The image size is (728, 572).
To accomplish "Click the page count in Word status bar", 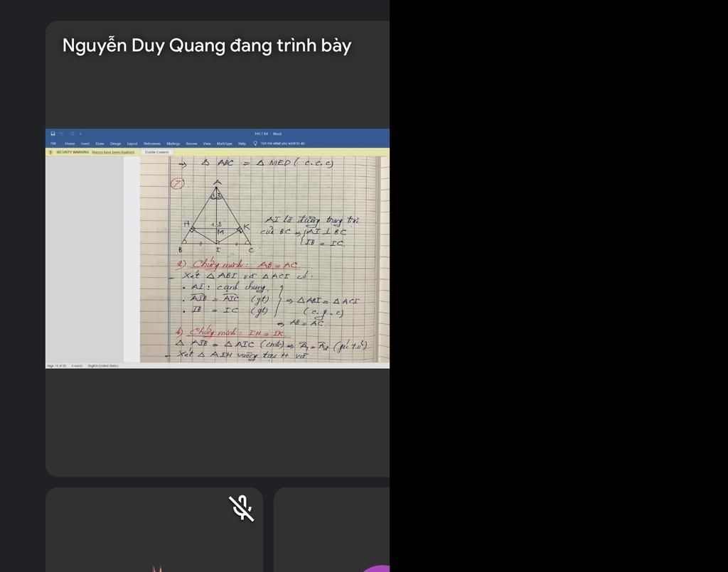I will pyautogui.click(x=56, y=366).
